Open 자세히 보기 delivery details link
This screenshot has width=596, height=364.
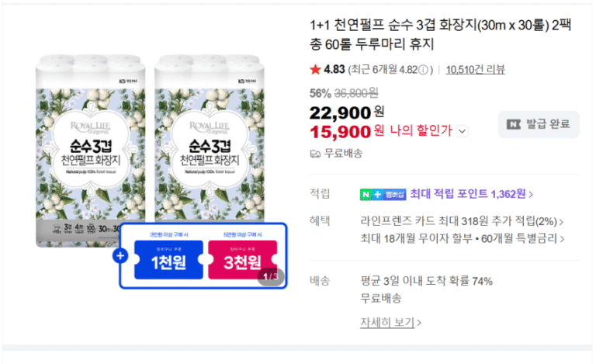[x=390, y=323]
